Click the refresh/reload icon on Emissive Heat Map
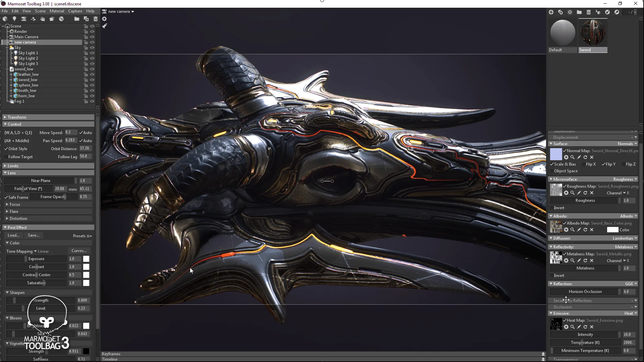644x362 pixels. click(585, 327)
